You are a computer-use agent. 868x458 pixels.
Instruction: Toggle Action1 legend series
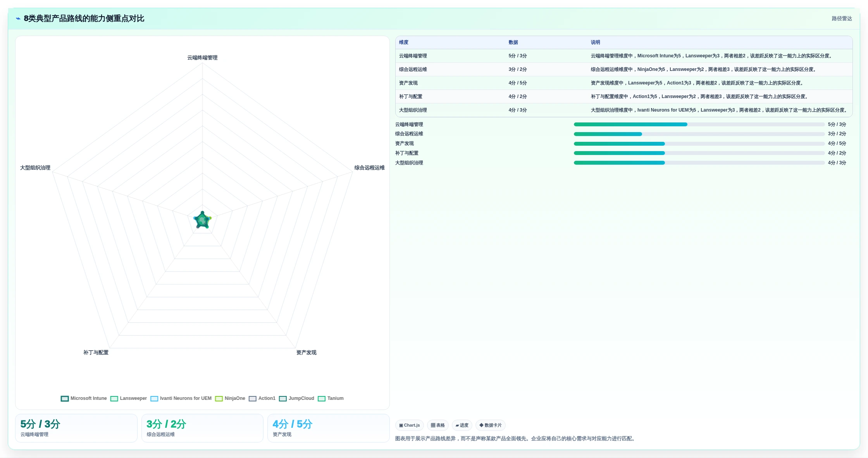tap(262, 398)
